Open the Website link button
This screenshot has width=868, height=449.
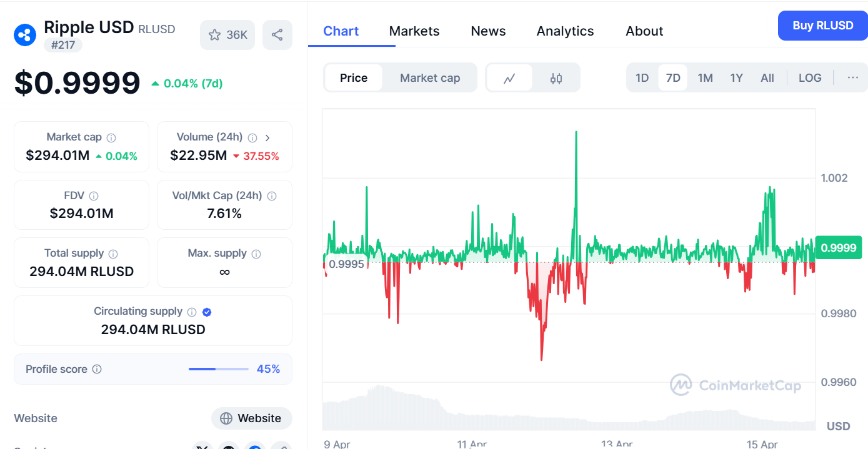[x=251, y=418]
